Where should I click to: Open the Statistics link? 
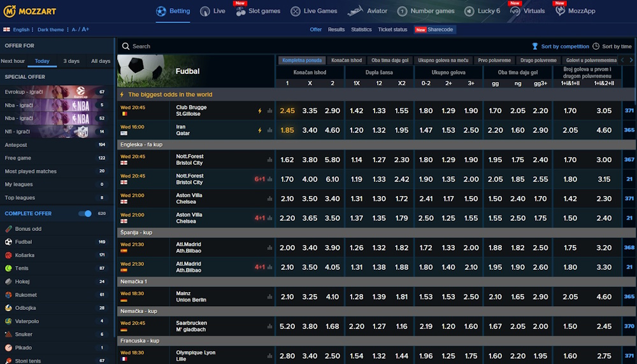click(361, 30)
